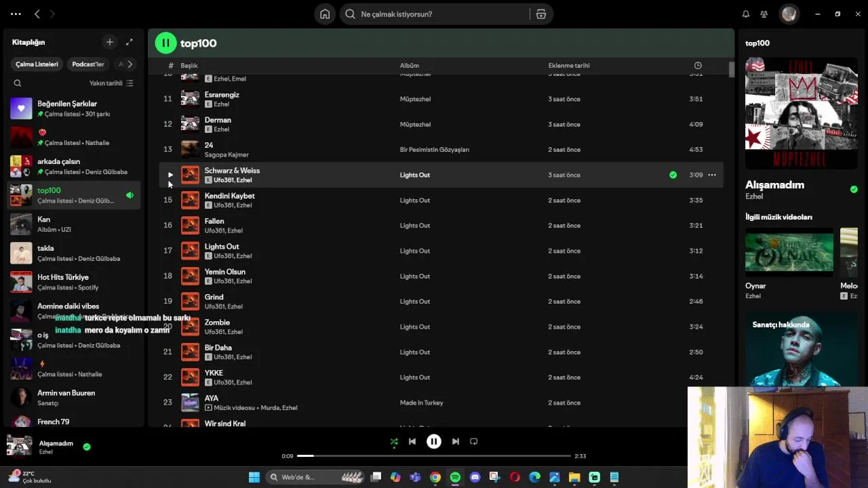Toggle saved checkmark on Schwarz & Weiss row
Viewport: 868px width, 488px height.
click(673, 175)
